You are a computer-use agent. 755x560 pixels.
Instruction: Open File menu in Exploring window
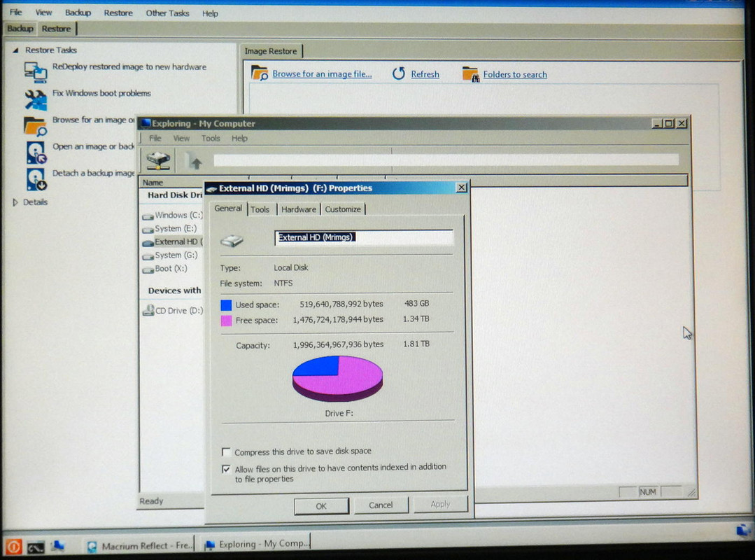(155, 138)
